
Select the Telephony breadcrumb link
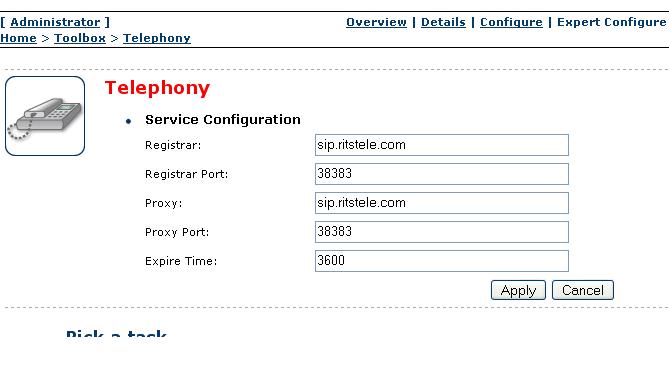coord(157,38)
